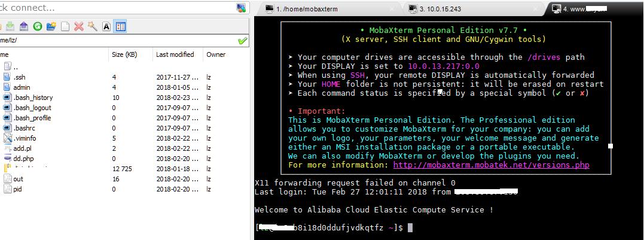Close the 10.0.15.243 tab with its X
This screenshot has width=644, height=240.
coord(534,8)
